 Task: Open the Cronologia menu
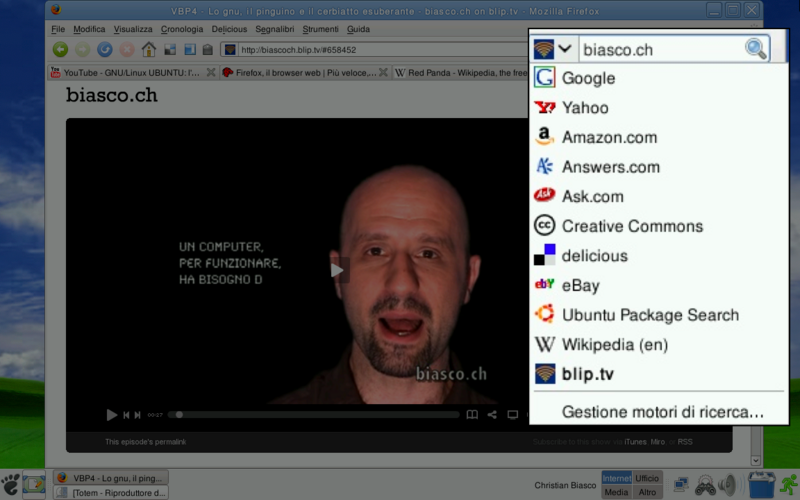coord(182,29)
